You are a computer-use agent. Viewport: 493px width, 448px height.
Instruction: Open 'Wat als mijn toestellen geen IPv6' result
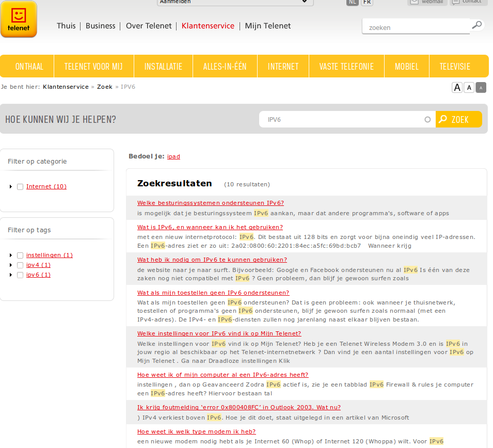click(213, 293)
